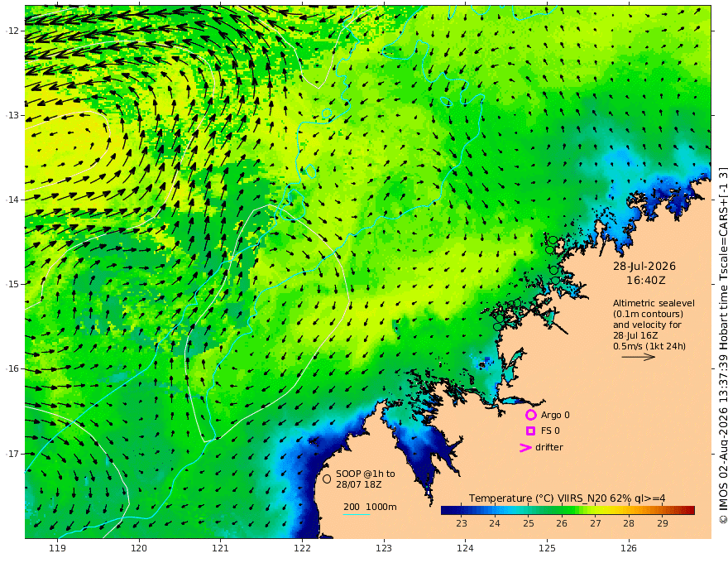The width and height of the screenshot is (728, 563).
Task: Click the magenta FS square legend icon
Action: (x=530, y=431)
